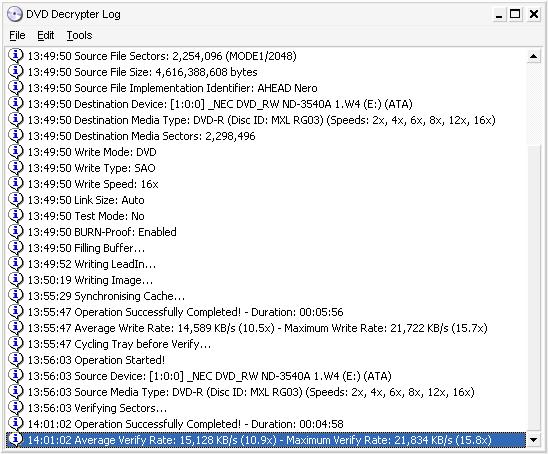Screen dimensions: 548x454
Task: Click info icon next to Writing LeadIn entry
Action: pyautogui.click(x=15, y=264)
